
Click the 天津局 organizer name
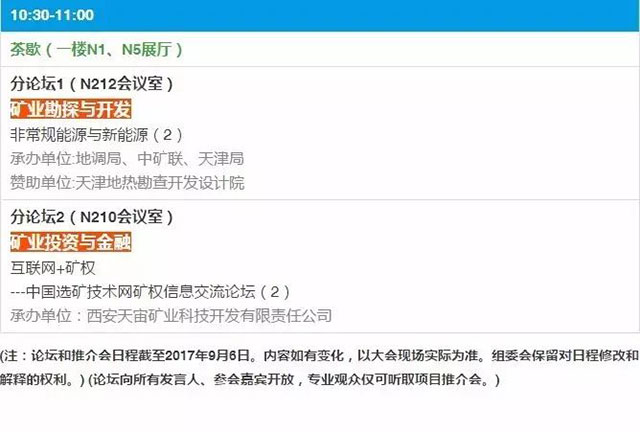(x=221, y=159)
